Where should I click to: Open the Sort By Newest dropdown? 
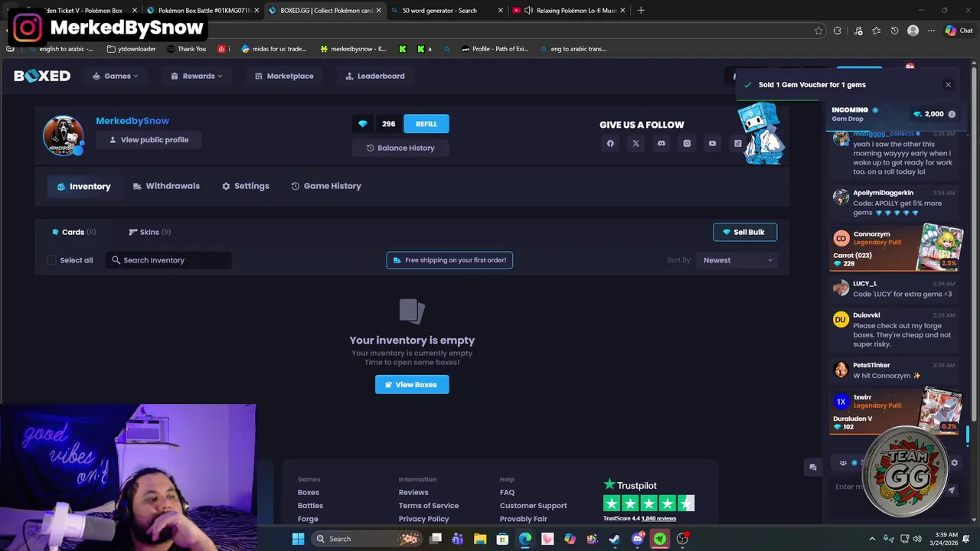737,260
